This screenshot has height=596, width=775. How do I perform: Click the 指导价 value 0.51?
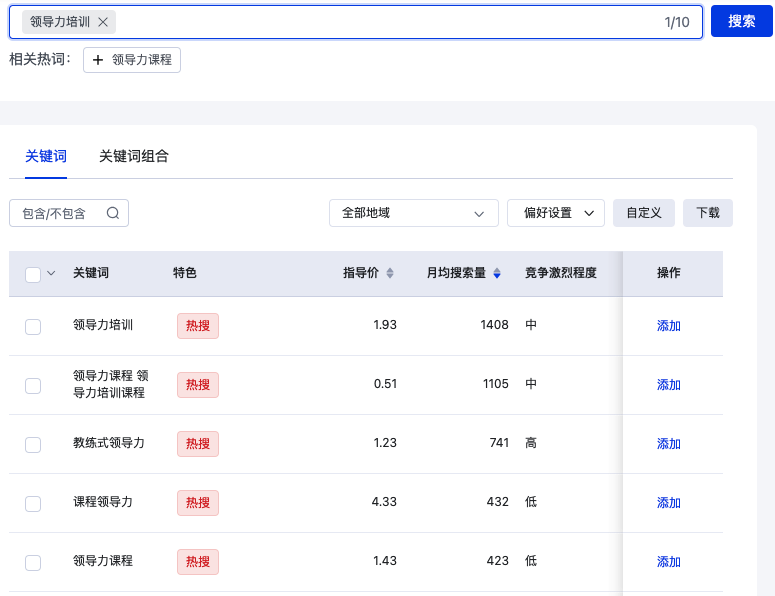386,383
